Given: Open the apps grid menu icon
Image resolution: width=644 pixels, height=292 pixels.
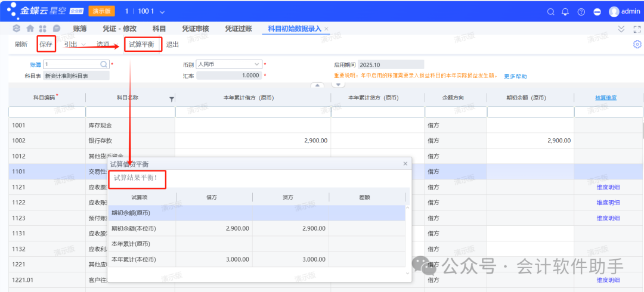Looking at the screenshot, I should tap(42, 29).
